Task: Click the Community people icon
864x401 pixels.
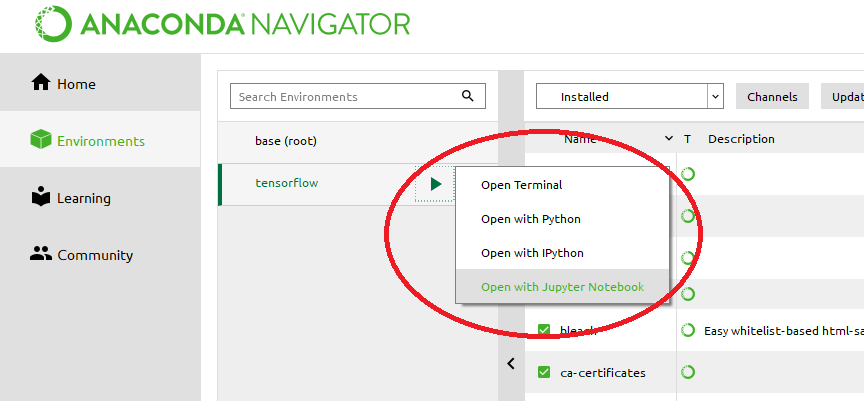Action: pyautogui.click(x=41, y=254)
